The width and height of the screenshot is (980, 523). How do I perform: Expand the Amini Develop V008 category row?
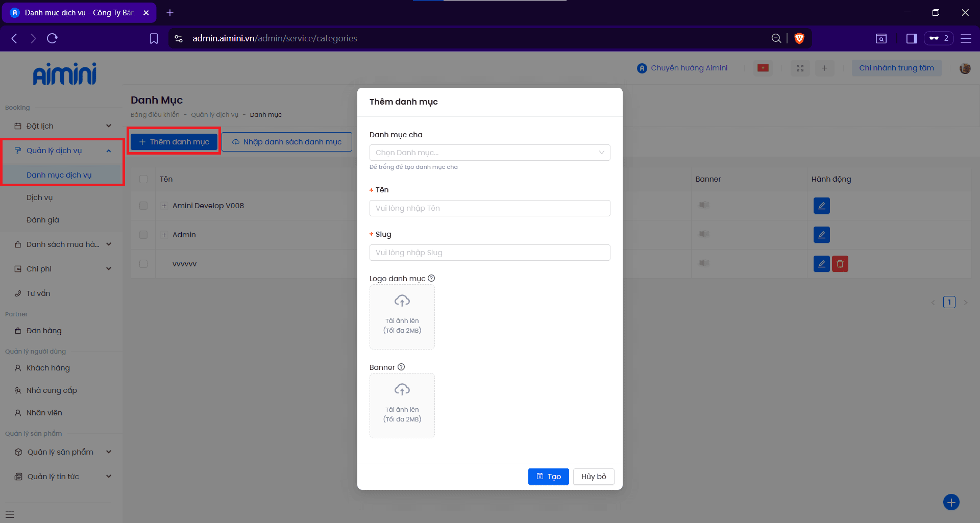[164, 206]
